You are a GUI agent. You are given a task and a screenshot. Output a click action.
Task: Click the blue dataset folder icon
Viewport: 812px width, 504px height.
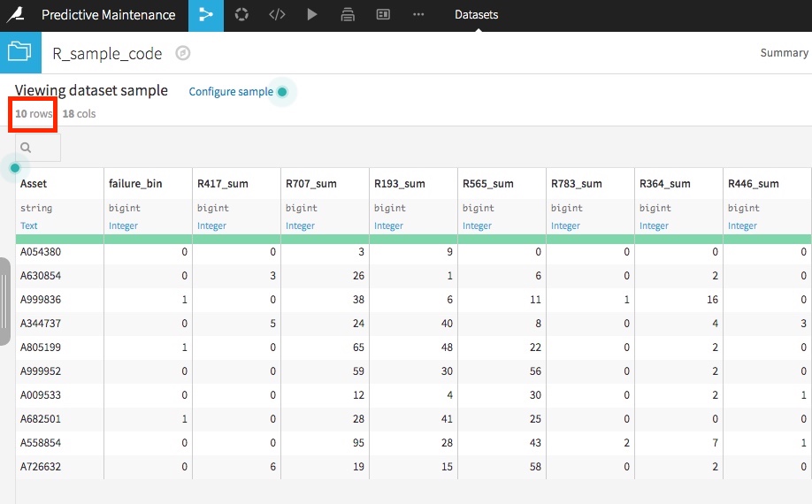20,52
